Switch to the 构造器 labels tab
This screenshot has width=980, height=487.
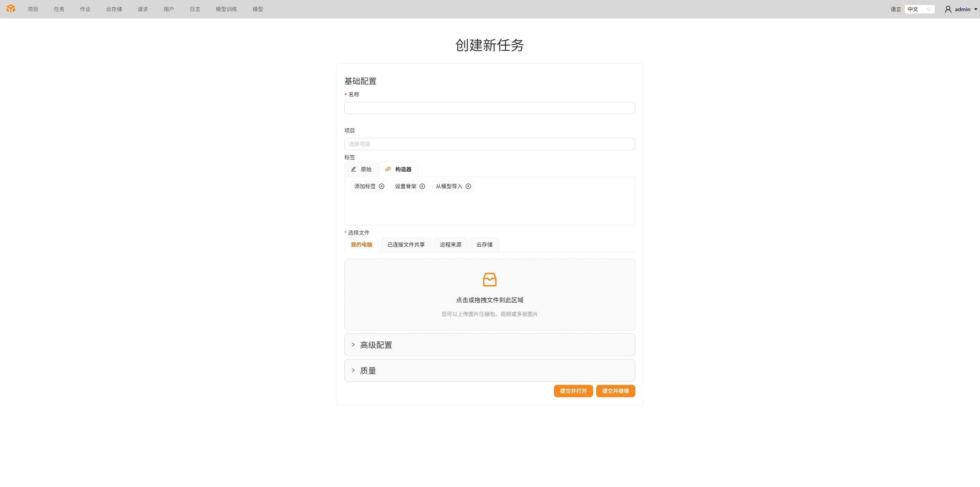point(398,169)
